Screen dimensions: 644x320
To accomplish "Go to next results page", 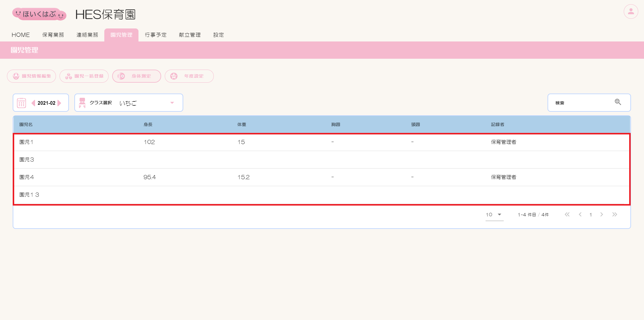I will click(602, 215).
